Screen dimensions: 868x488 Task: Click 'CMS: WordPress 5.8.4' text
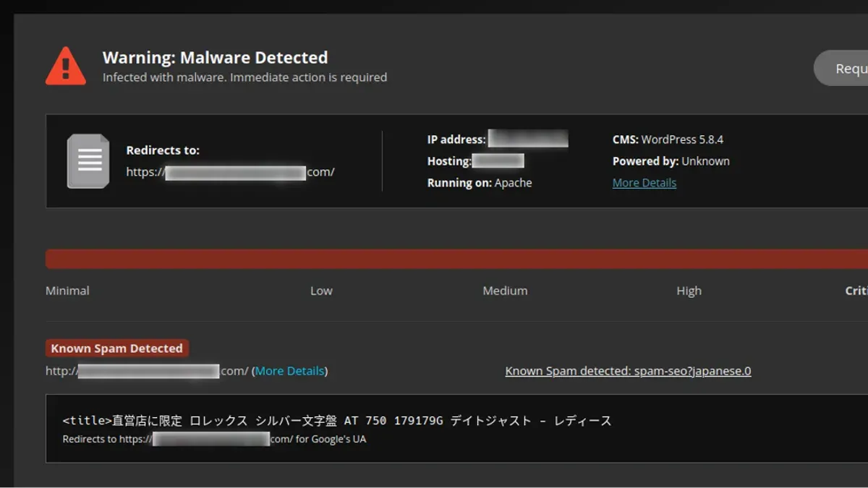tap(668, 140)
